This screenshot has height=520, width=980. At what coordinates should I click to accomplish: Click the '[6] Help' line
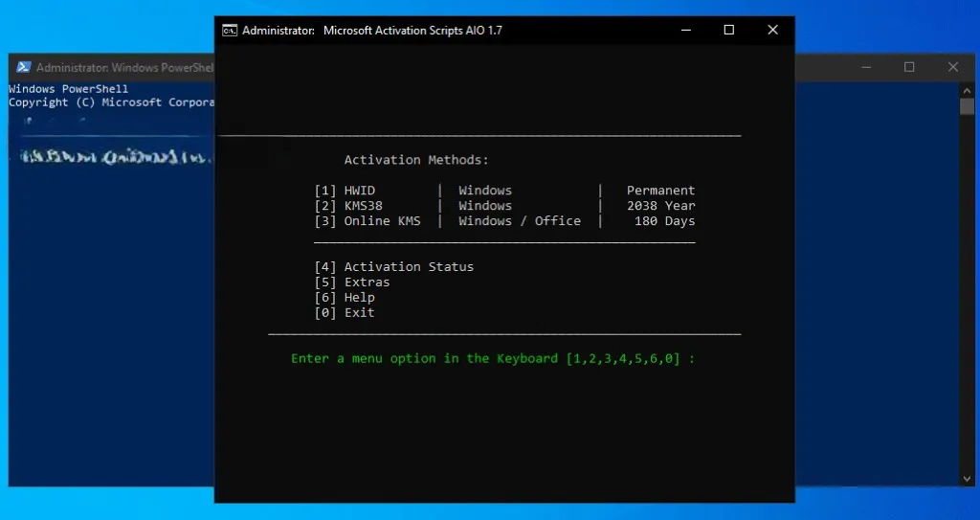[x=345, y=297]
